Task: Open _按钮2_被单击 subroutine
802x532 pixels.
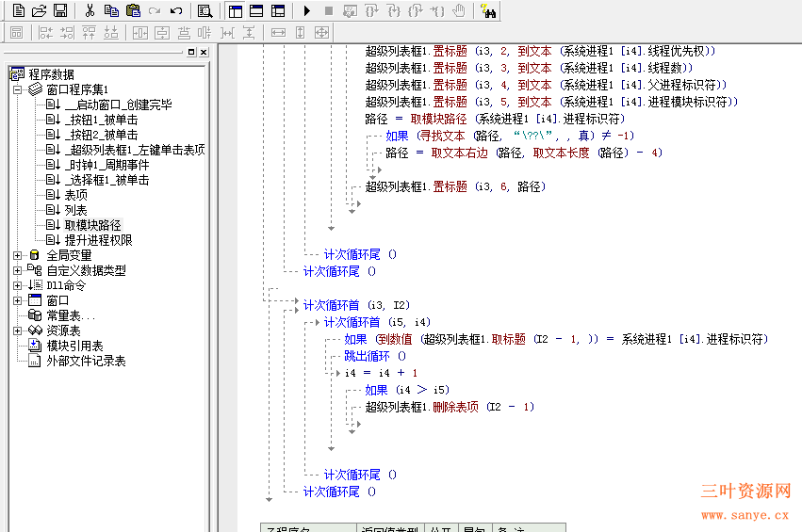Action: coord(101,135)
